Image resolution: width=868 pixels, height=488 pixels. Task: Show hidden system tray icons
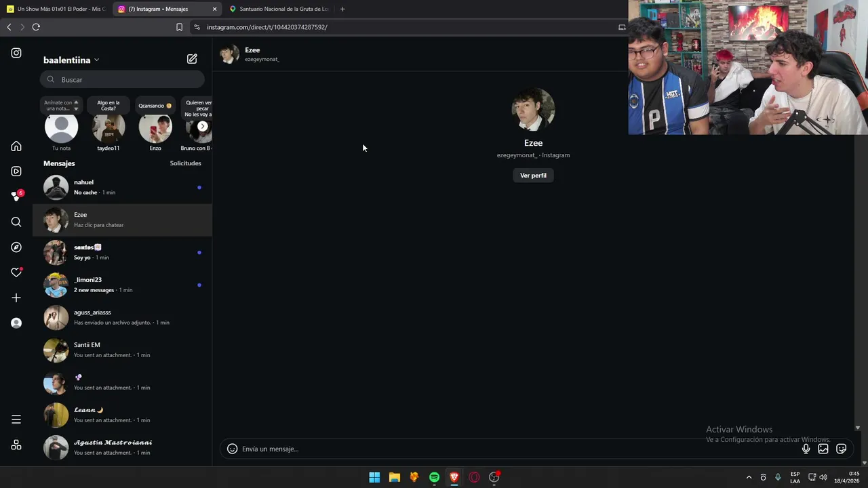coord(749,477)
